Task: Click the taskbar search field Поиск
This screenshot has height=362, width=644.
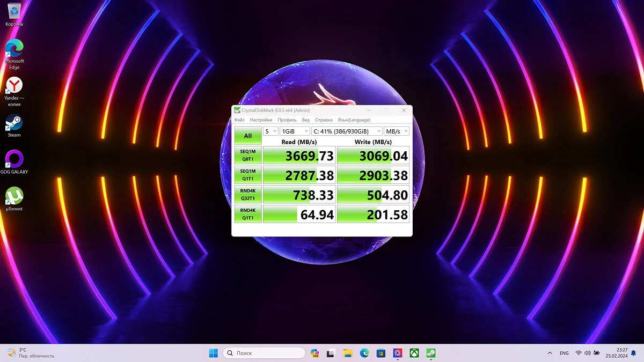Action: pyautogui.click(x=264, y=353)
